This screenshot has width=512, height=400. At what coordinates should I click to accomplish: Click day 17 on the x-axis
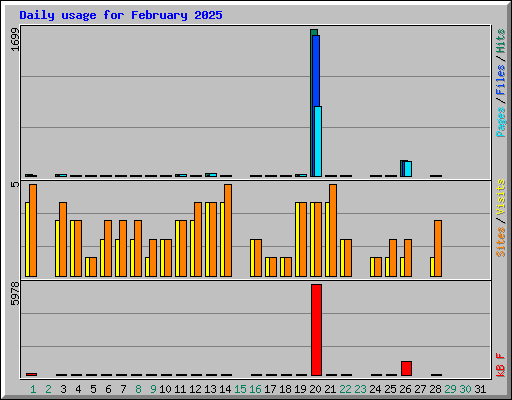270,389
